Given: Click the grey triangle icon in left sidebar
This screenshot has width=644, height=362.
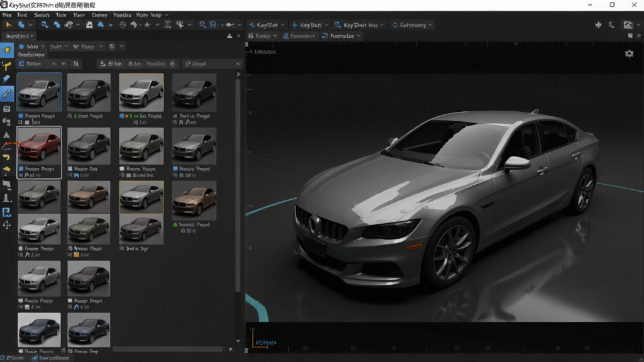Looking at the screenshot, I should (6, 135).
